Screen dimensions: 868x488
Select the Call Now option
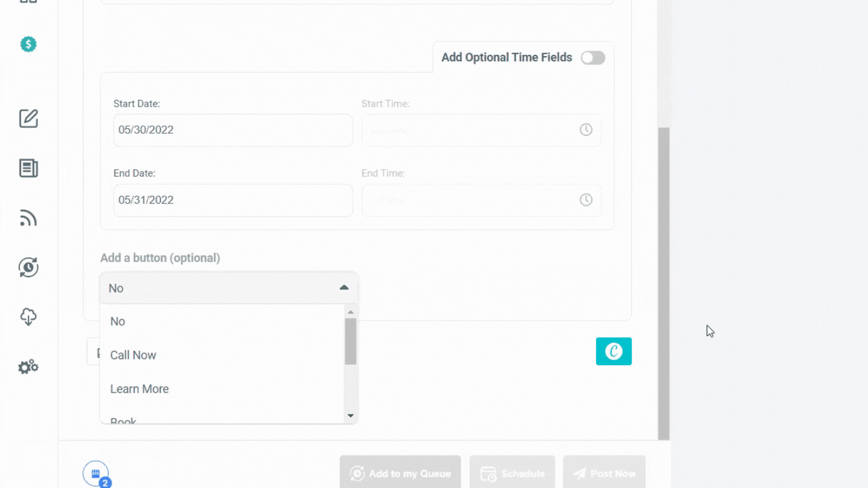tap(133, 355)
